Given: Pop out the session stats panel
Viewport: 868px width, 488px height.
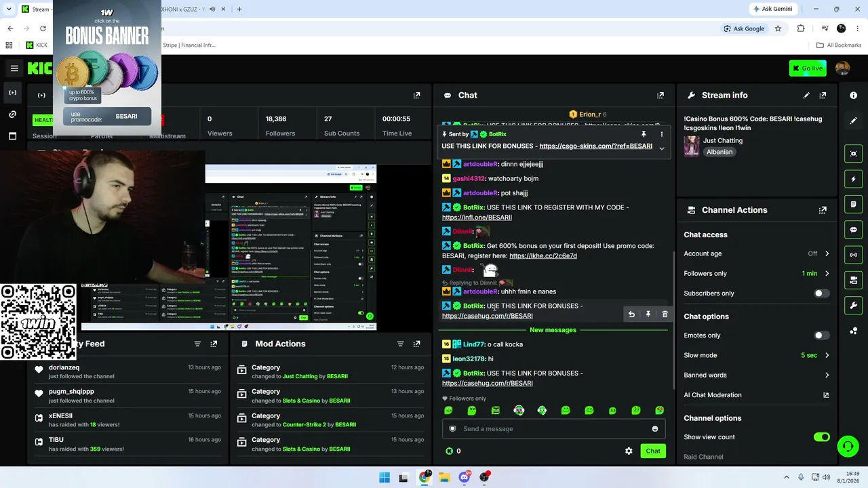Looking at the screenshot, I should (417, 96).
